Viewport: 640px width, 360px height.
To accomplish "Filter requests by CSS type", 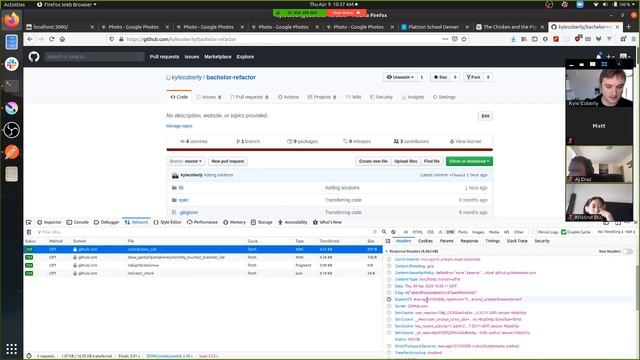I will 430,232.
